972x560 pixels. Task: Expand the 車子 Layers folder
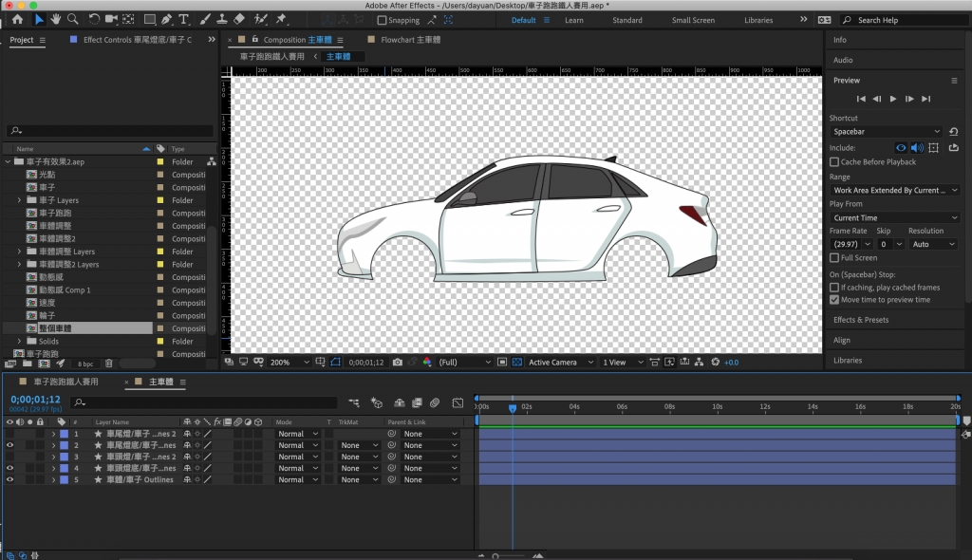(19, 200)
